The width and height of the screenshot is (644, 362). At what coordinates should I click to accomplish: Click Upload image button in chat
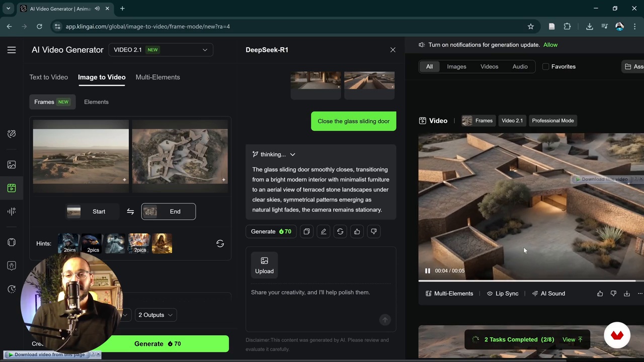tap(264, 265)
